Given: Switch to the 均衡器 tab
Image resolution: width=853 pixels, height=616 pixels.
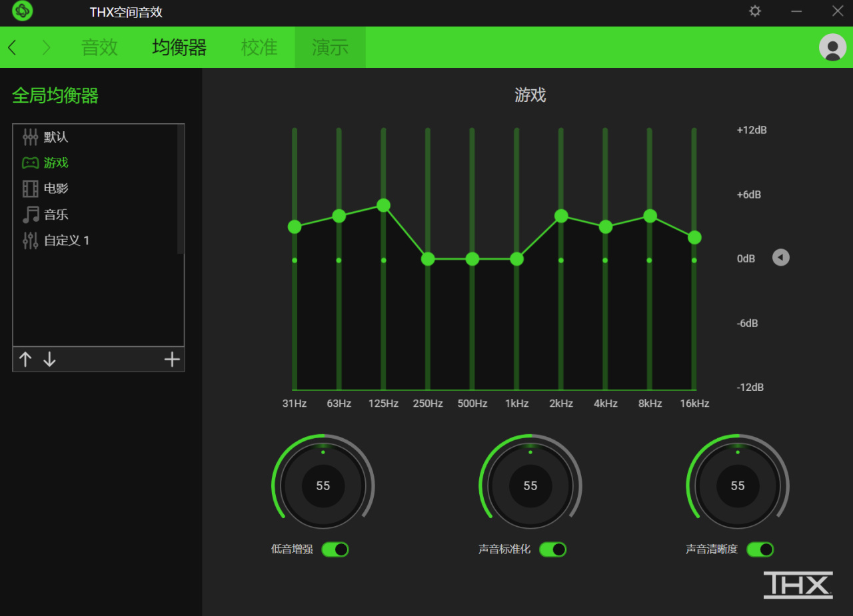Looking at the screenshot, I should point(179,47).
